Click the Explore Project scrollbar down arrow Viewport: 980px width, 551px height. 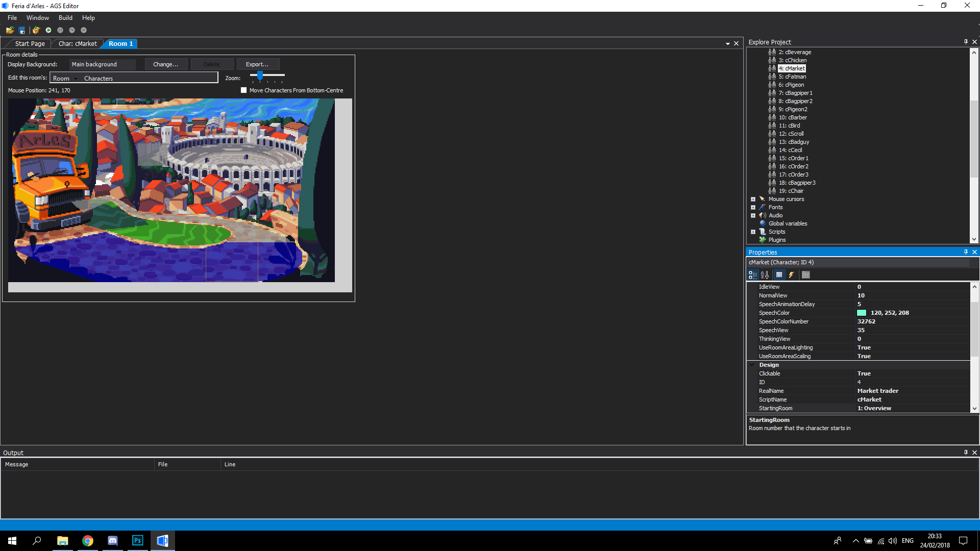[x=974, y=239]
